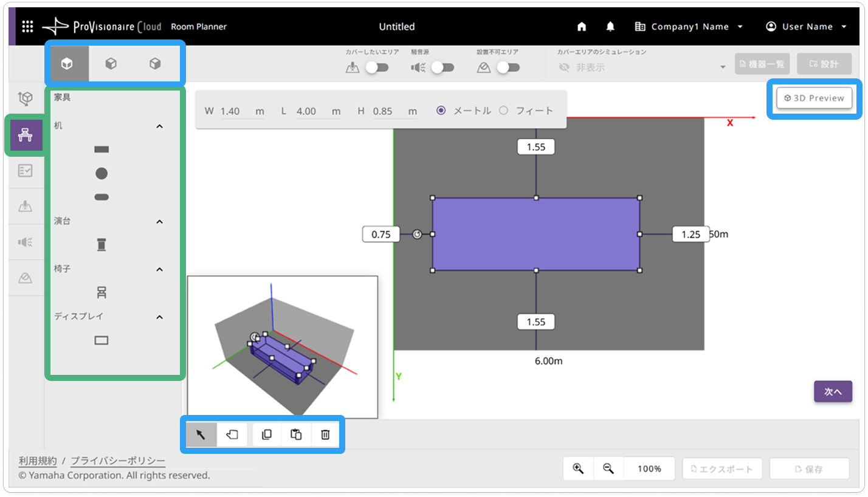The width and height of the screenshot is (868, 497).
Task: Open Company1 Name dropdown
Action: click(689, 27)
